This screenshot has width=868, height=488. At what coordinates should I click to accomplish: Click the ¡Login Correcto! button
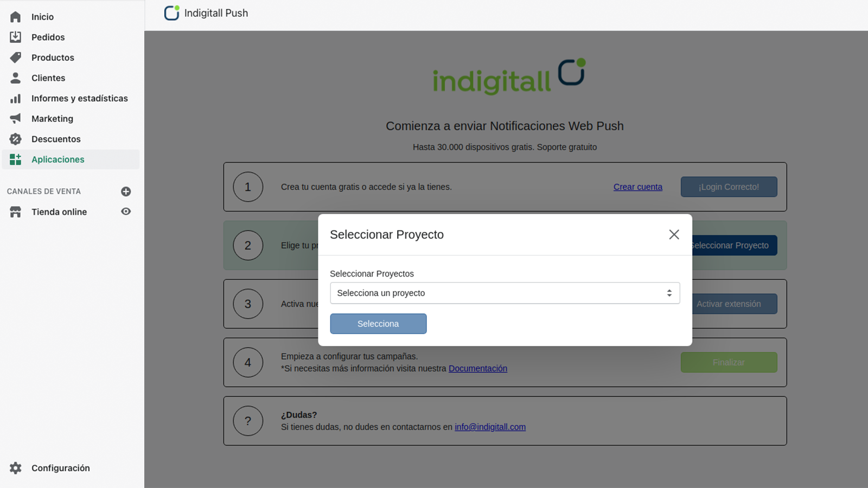[x=729, y=187]
